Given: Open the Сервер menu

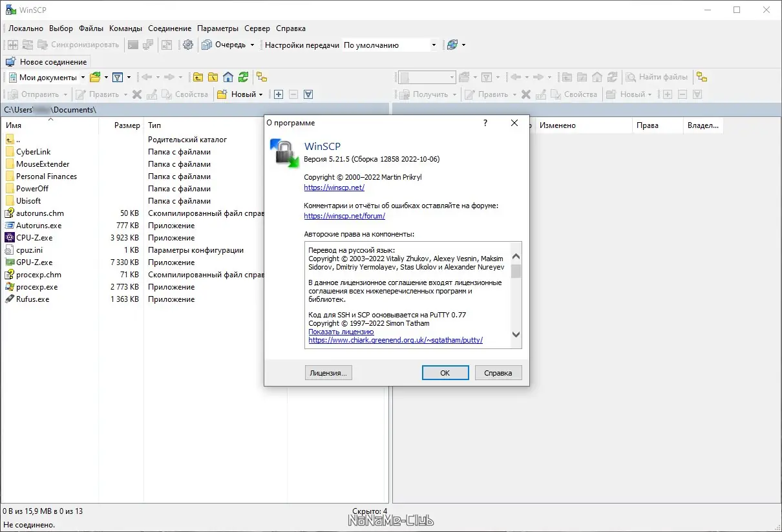Looking at the screenshot, I should 257,28.
